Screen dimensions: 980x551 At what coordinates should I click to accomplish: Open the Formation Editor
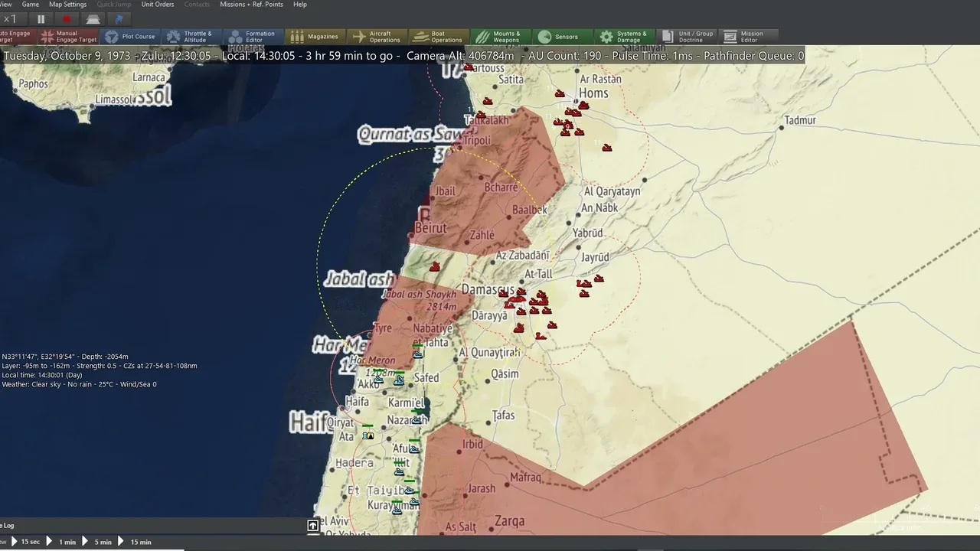(x=252, y=37)
